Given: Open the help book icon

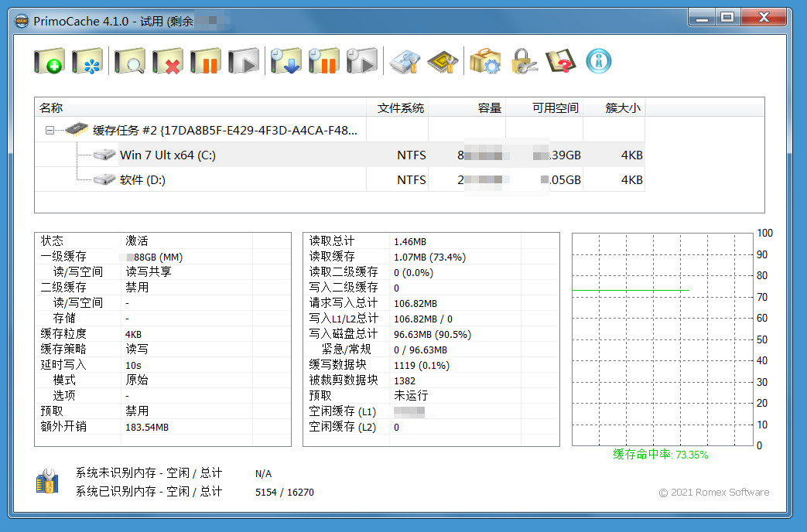Looking at the screenshot, I should pyautogui.click(x=560, y=61).
